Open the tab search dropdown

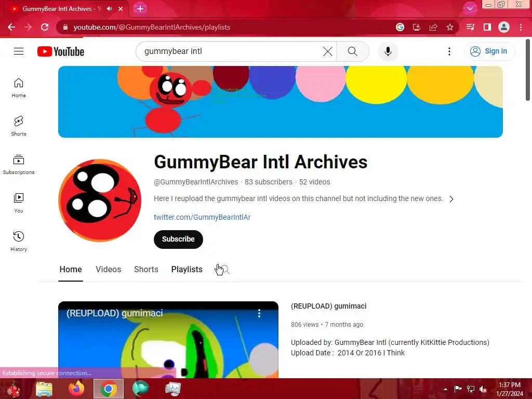pyautogui.click(x=470, y=9)
